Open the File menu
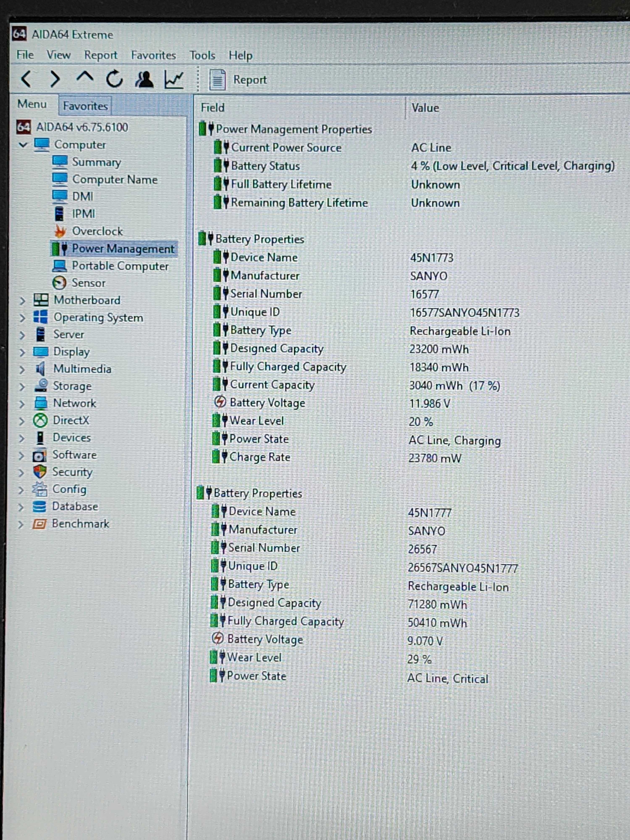Screen dimensions: 630x840 click(25, 55)
